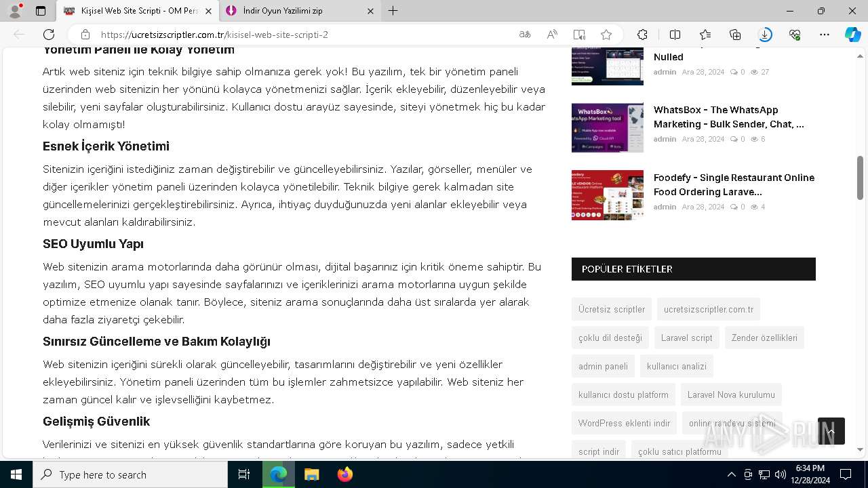Click Sınırsız Güncelleme ve Bakım Kolaylığı heading
This screenshot has width=868, height=488.
(157, 342)
